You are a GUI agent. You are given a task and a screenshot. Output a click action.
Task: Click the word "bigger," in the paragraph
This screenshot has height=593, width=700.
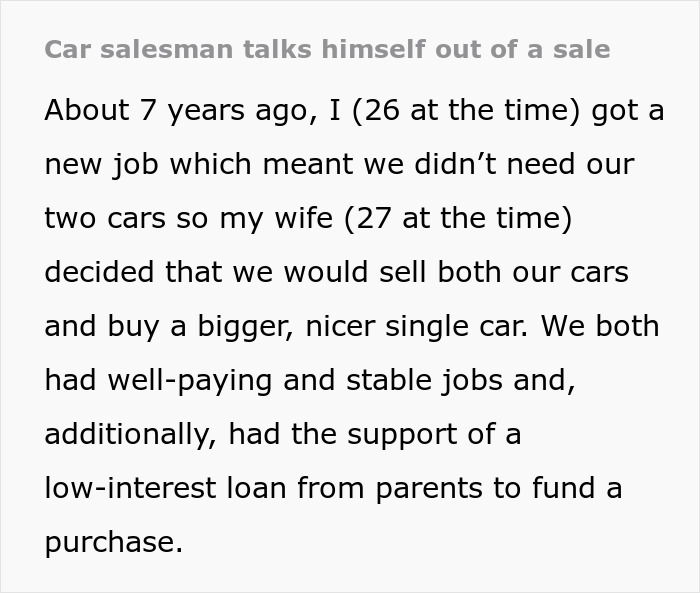pyautogui.click(x=234, y=326)
